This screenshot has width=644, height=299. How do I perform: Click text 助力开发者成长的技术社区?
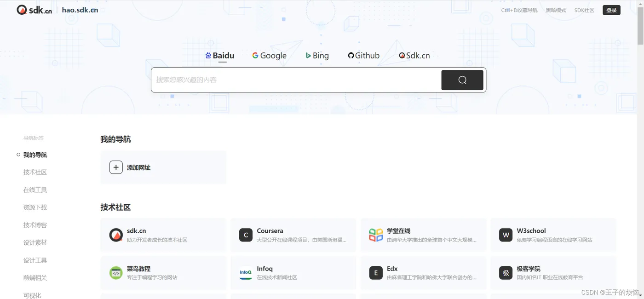pyautogui.click(x=157, y=240)
